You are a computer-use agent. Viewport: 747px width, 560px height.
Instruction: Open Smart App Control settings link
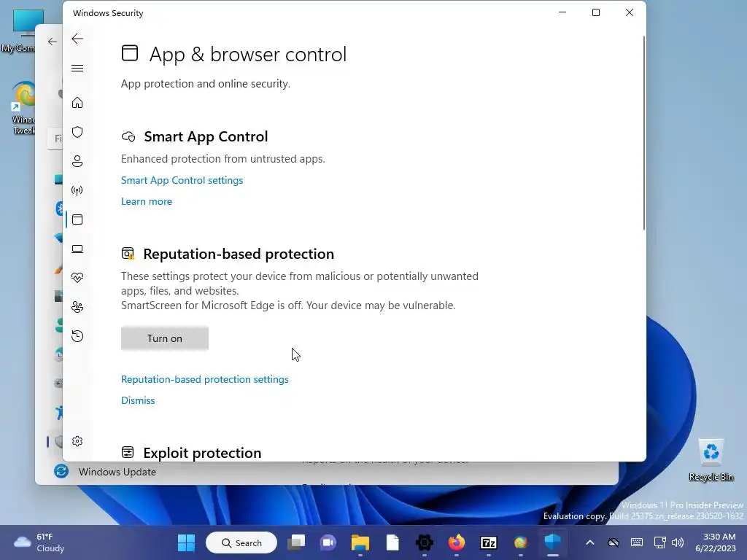(182, 181)
